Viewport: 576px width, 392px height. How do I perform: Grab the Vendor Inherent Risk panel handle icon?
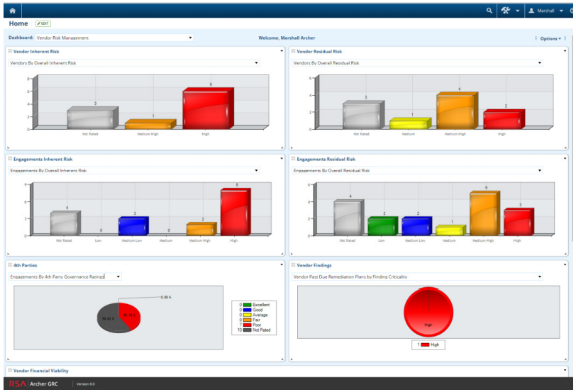coord(10,51)
